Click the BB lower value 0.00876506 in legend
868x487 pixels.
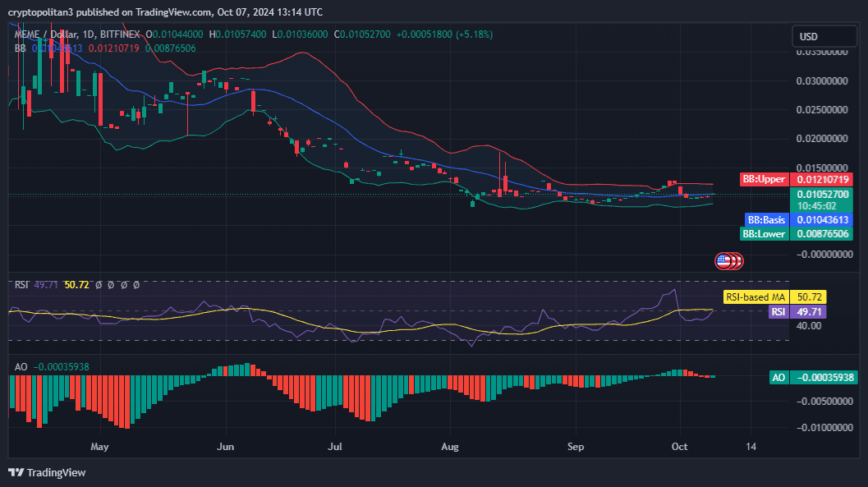[171, 48]
